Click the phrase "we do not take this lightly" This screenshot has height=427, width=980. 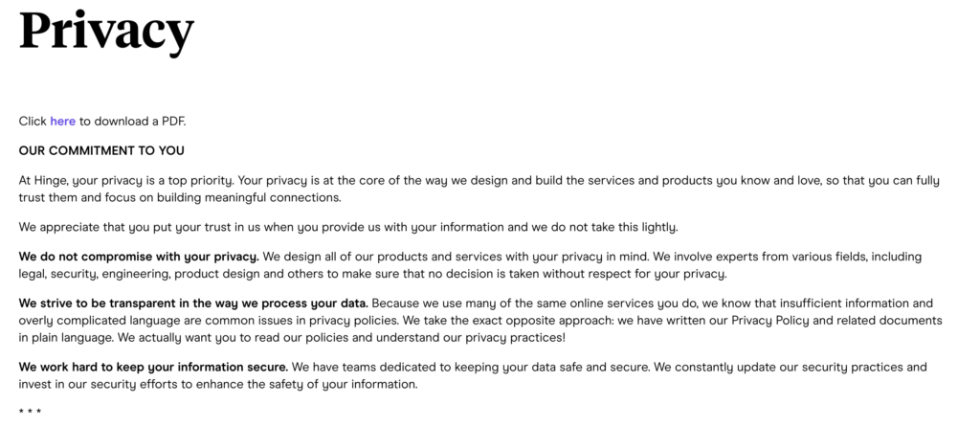[x=605, y=228]
